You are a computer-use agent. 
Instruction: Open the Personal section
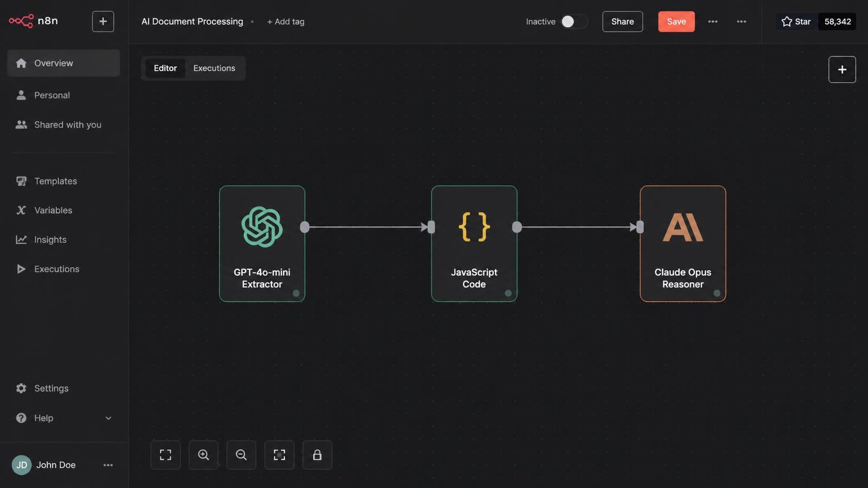click(x=52, y=95)
